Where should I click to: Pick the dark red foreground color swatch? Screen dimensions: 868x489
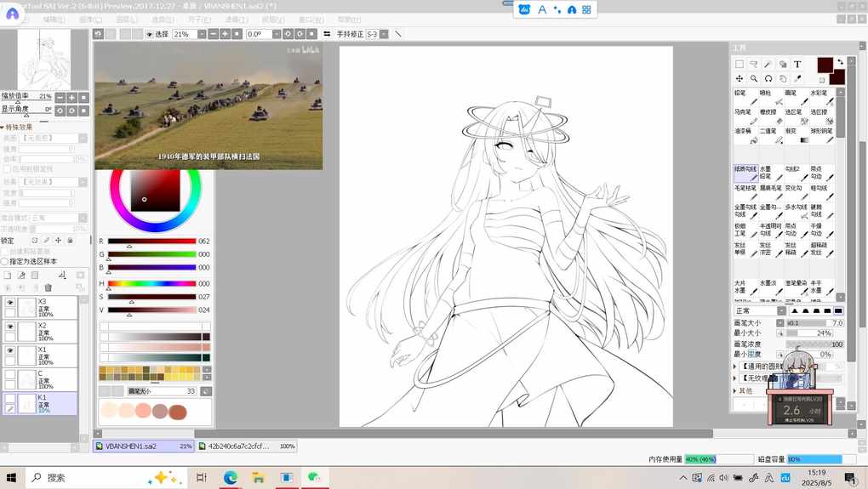click(x=825, y=65)
